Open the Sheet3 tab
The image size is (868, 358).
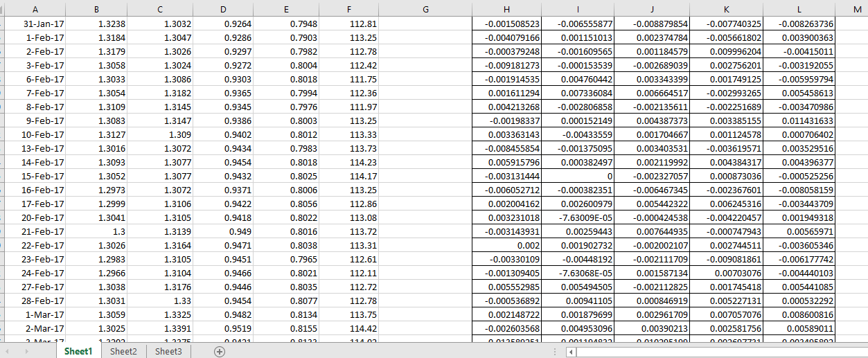tap(168, 352)
